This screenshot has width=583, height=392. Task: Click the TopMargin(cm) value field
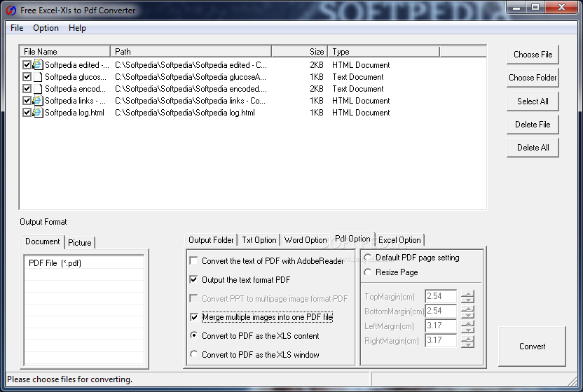point(441,297)
